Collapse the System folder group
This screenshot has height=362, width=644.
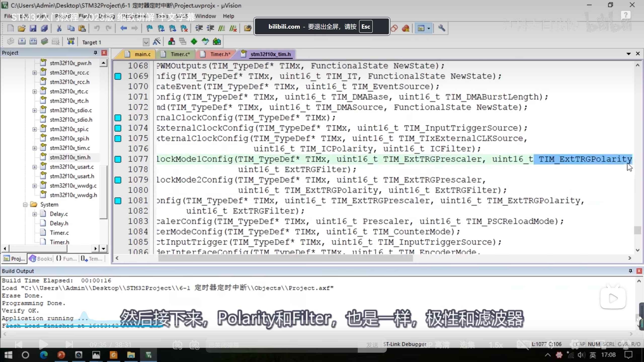25,205
